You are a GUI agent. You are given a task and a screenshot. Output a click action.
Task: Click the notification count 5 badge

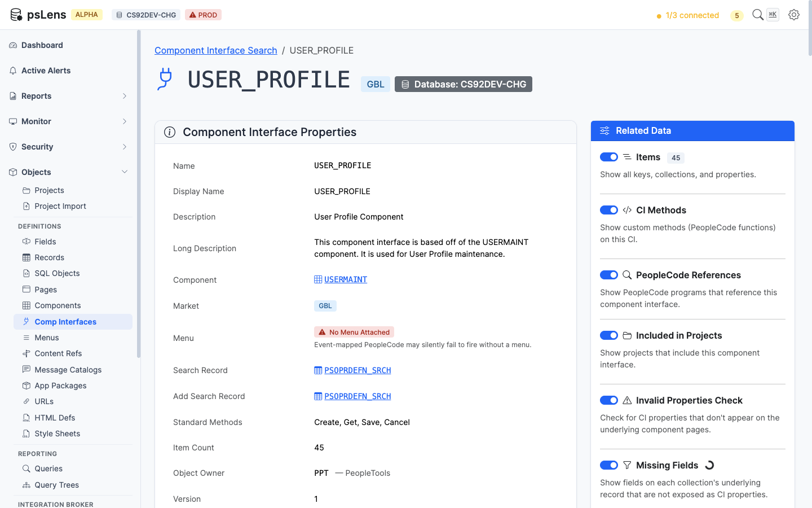(736, 15)
